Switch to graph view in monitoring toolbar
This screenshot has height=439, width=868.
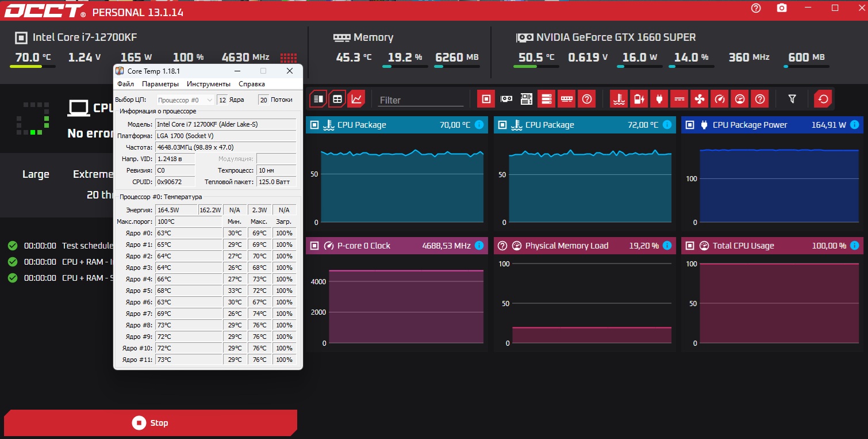pos(357,99)
